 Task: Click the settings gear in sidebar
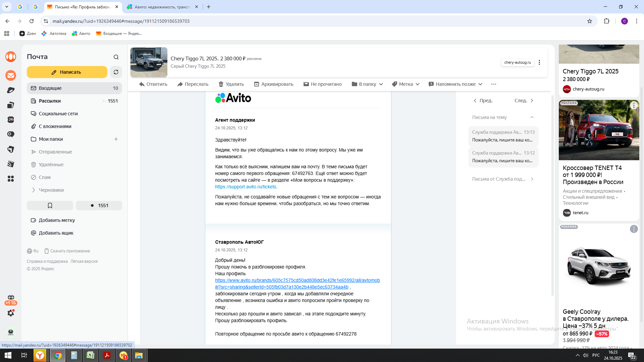click(11, 313)
